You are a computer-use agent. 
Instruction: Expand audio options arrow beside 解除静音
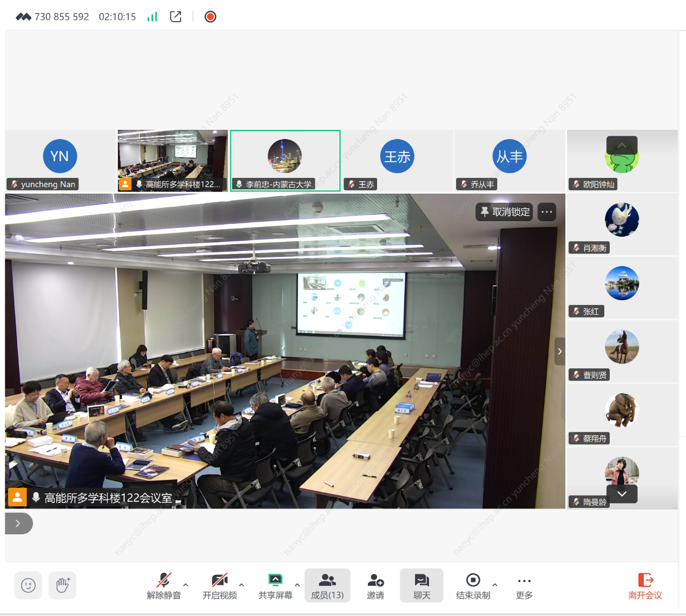pos(186,585)
